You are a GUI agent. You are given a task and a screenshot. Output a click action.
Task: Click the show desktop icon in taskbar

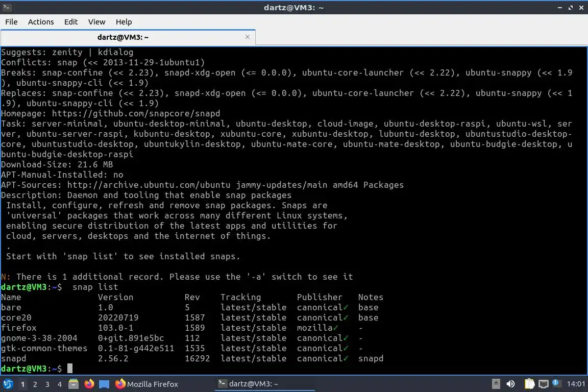[x=104, y=384]
